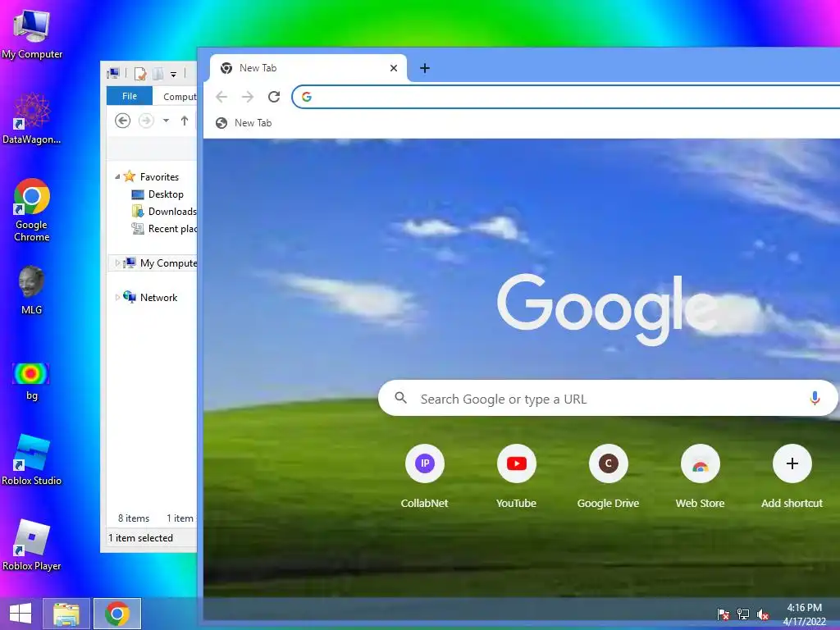Select My Computer in navigation pane
Image resolution: width=840 pixels, height=630 pixels.
coord(160,262)
